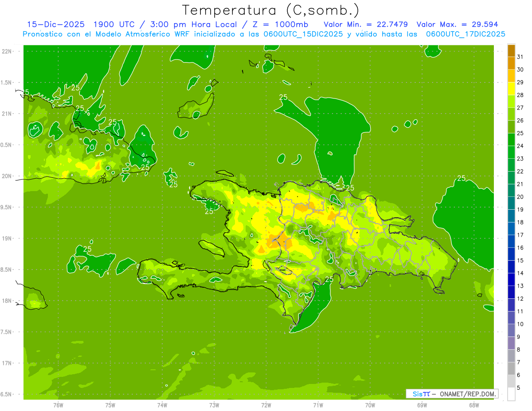Click the longitude axis label "68W"
This screenshot has width=532, height=411.
(x=474, y=405)
